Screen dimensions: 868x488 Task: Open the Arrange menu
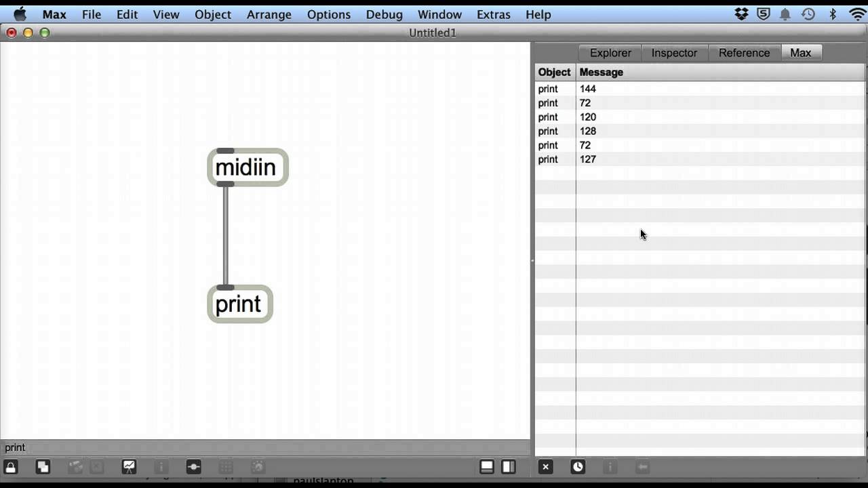269,14
